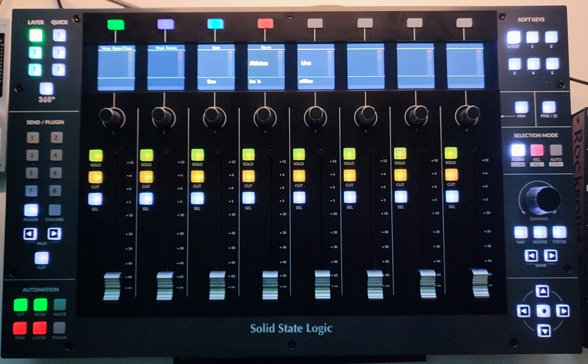Bank right to the next eight channels
This screenshot has height=364, width=588.
coord(551,256)
